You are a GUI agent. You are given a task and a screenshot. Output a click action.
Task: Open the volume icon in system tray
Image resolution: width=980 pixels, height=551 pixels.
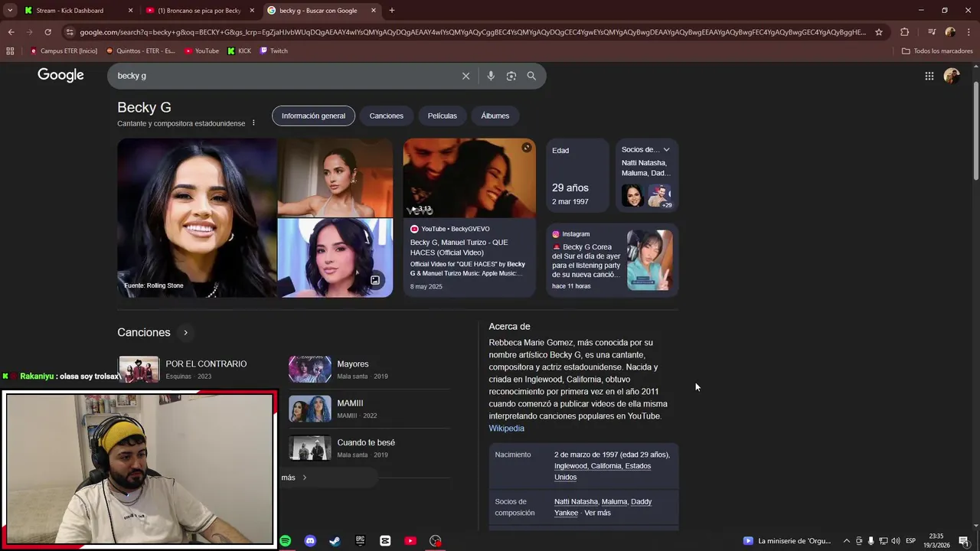(895, 541)
